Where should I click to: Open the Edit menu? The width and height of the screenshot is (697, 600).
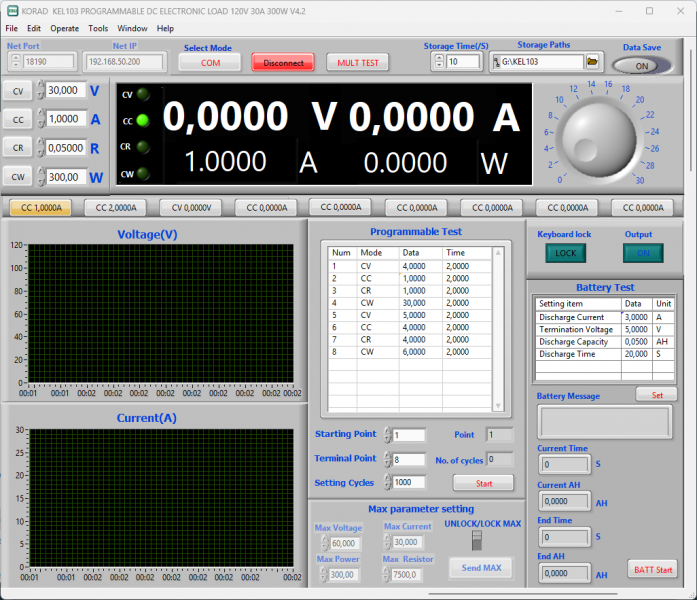tap(34, 28)
